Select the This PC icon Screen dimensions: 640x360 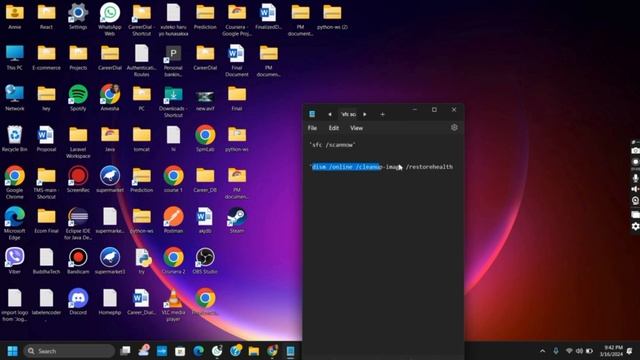[x=15, y=57]
